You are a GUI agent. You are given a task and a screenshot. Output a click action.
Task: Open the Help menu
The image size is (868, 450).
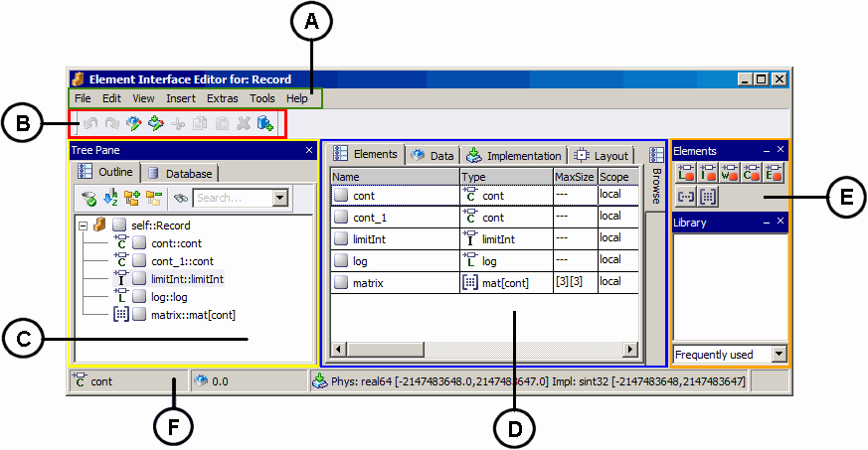coord(296,98)
